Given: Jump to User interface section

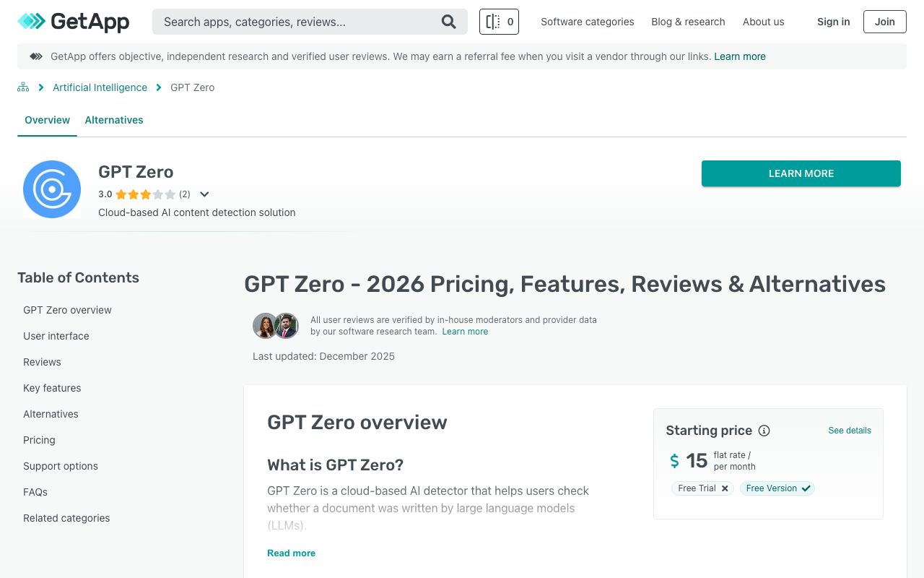Looking at the screenshot, I should tap(56, 336).
